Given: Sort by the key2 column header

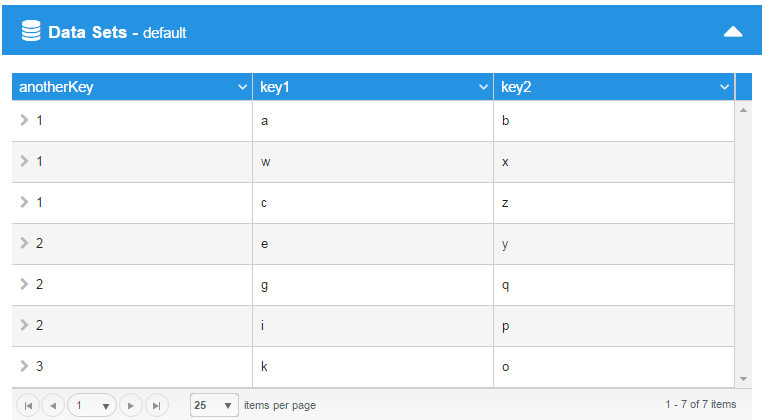Looking at the screenshot, I should tap(516, 87).
